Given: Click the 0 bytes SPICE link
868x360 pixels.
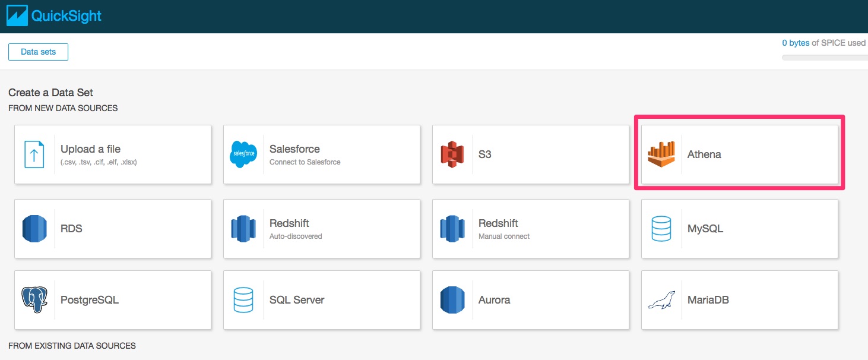Looking at the screenshot, I should click(796, 43).
